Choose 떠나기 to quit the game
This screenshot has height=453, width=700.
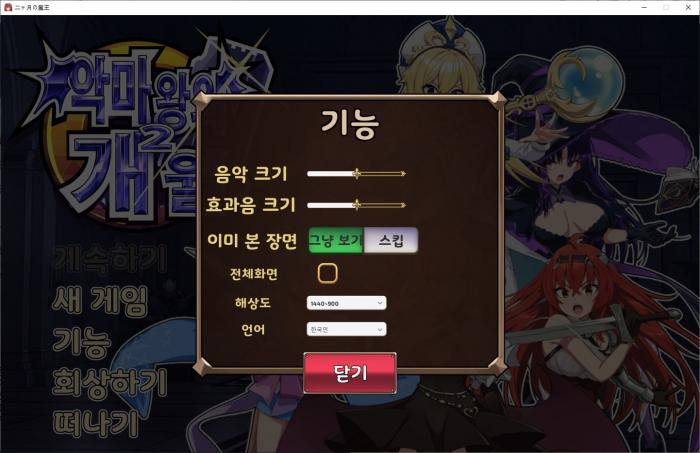click(x=96, y=424)
